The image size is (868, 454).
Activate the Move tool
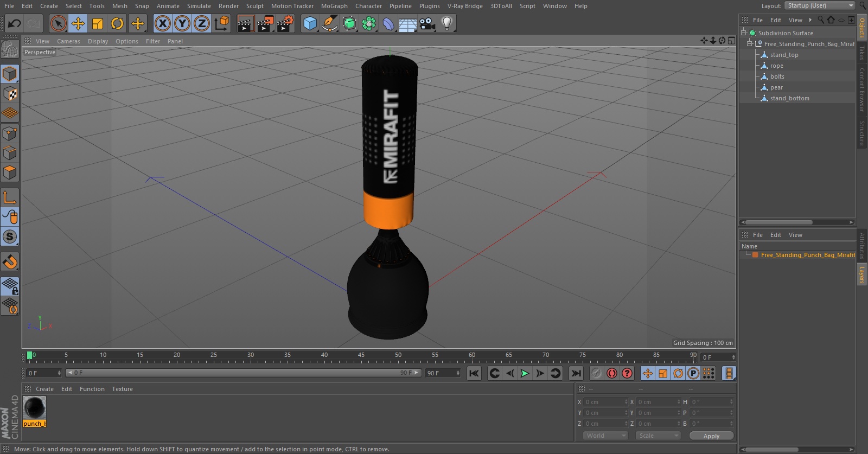78,23
